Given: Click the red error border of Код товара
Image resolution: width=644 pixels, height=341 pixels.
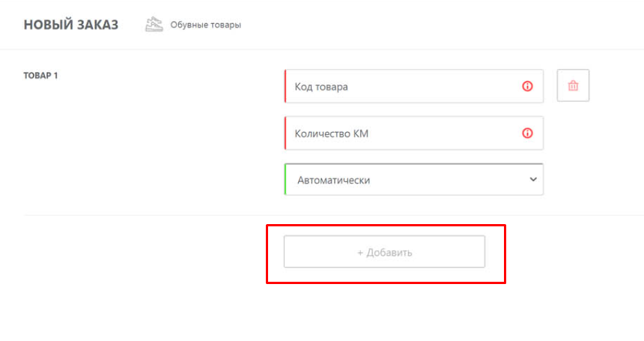Looking at the screenshot, I should click(285, 86).
